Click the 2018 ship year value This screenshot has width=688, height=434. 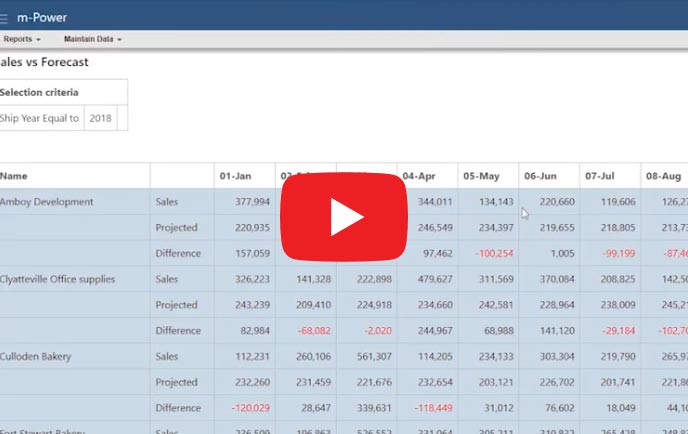click(x=100, y=118)
